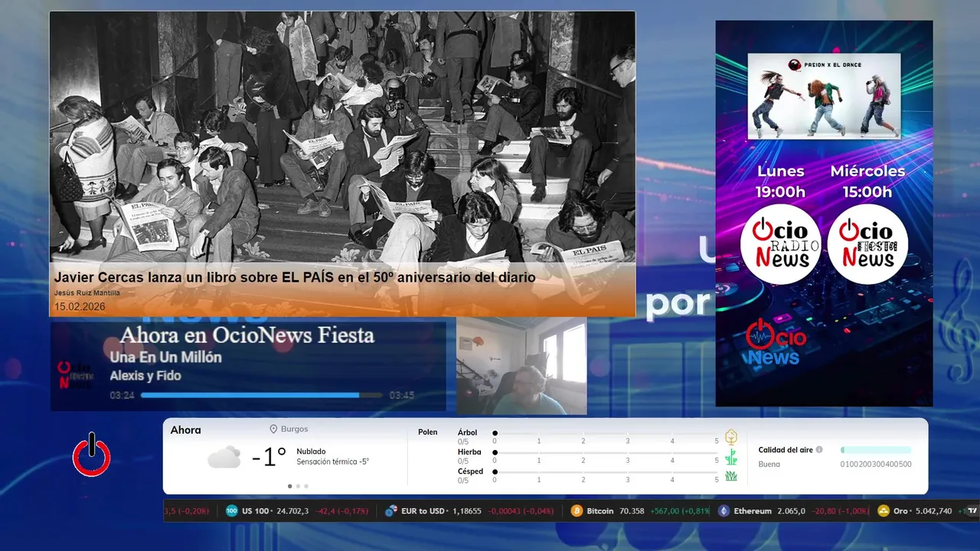
Task: Click the Bitcoin ticker icon
Action: tap(577, 510)
